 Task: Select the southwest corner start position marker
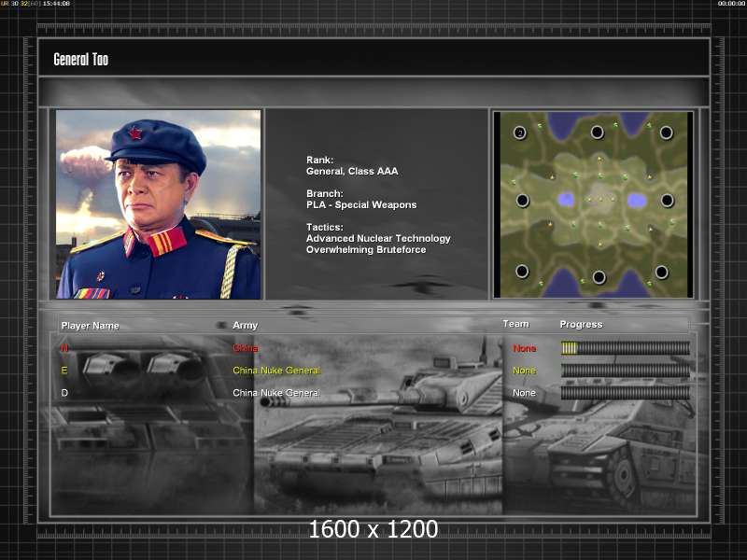(522, 272)
